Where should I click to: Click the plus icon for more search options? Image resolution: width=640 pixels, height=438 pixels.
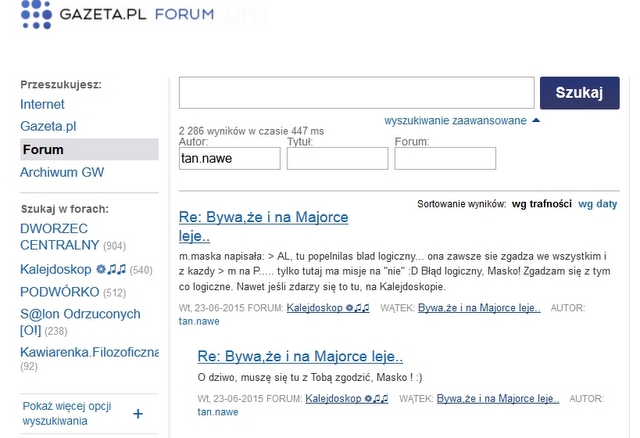click(137, 414)
